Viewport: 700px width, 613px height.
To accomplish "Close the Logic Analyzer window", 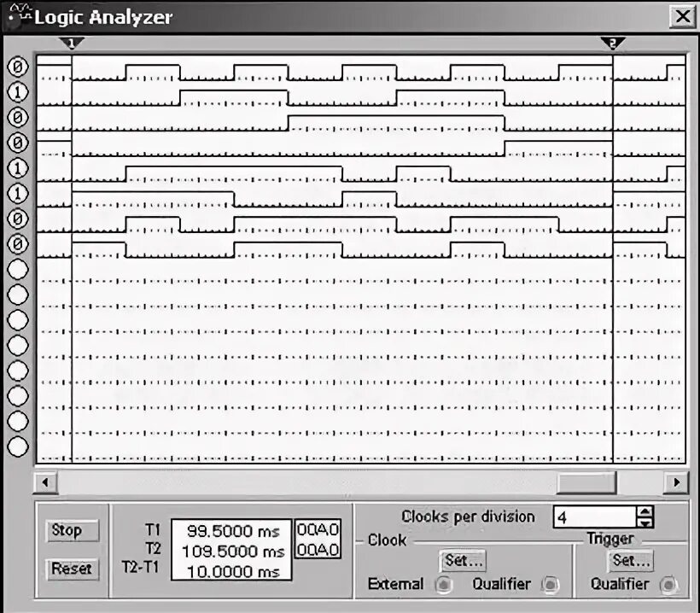I will tap(683, 17).
